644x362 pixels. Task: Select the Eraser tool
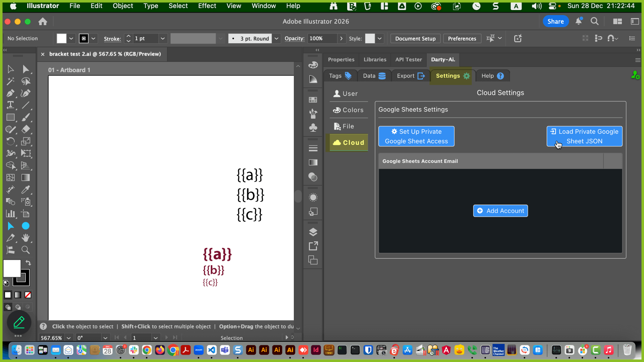point(25,129)
